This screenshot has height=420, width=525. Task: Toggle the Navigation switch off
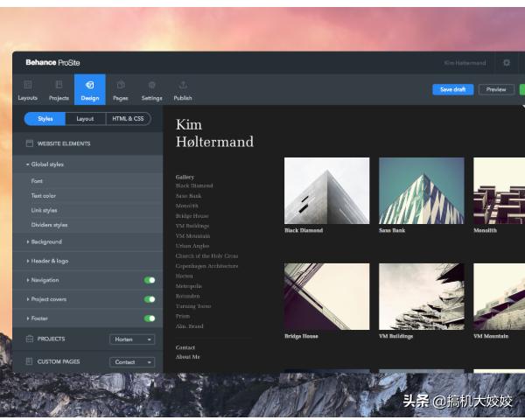[x=150, y=280]
